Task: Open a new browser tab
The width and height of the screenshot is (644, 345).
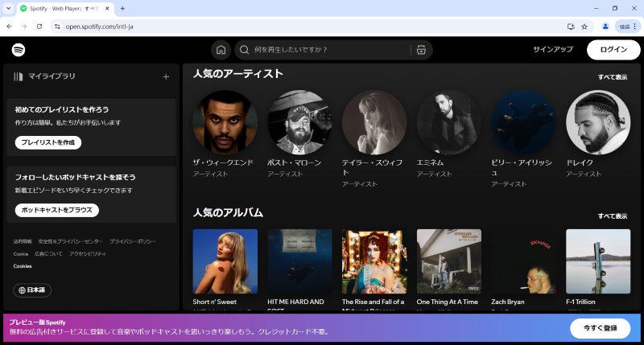Action: tap(122, 8)
